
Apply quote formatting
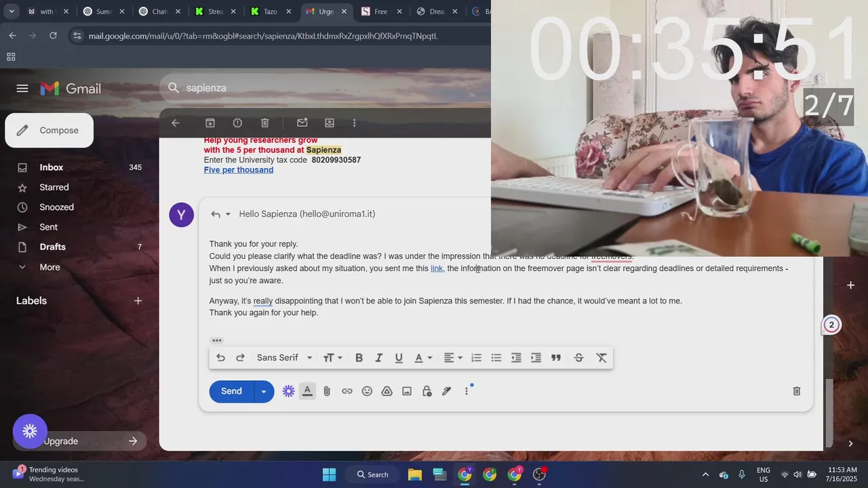coord(556,358)
